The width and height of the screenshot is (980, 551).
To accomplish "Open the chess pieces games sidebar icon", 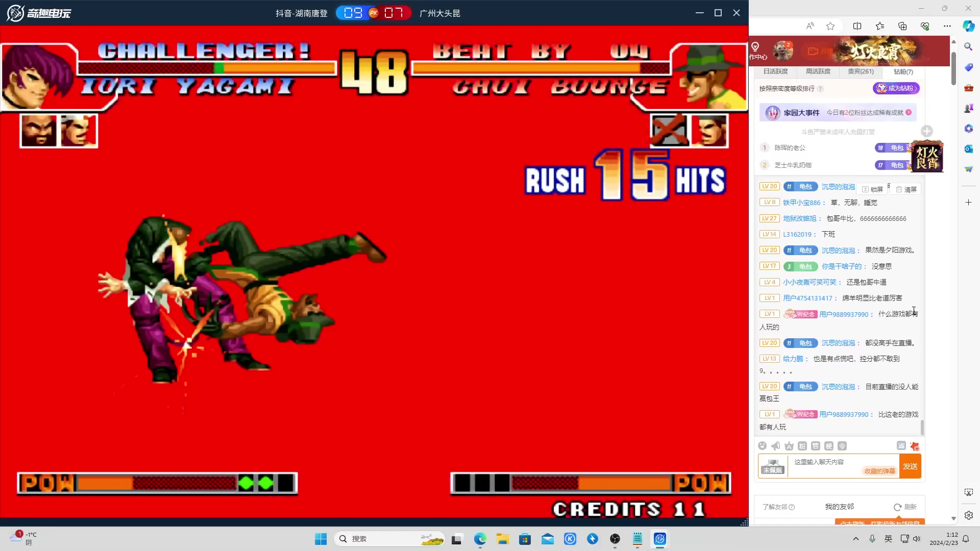I will coord(968,108).
